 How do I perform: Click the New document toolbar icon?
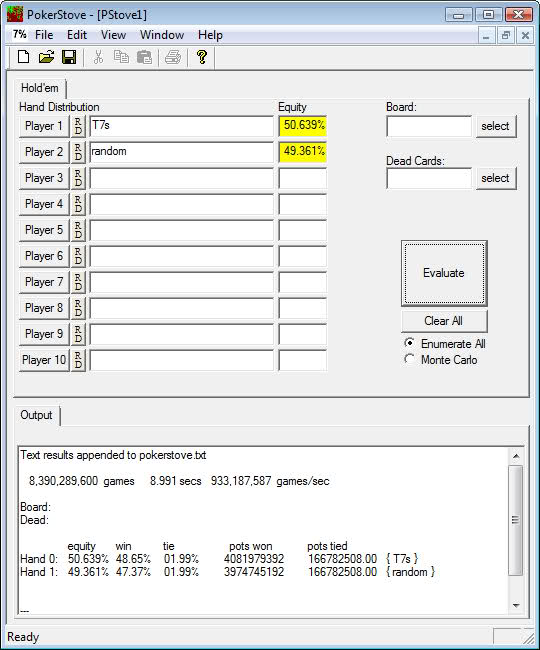[x=23, y=57]
